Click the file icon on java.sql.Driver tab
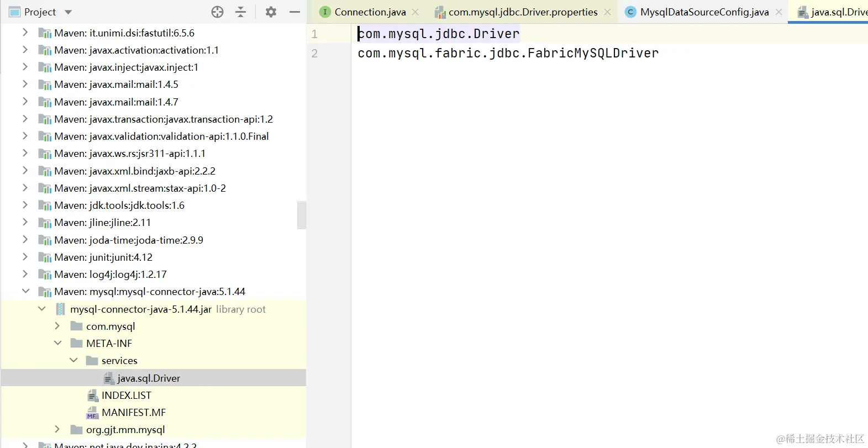 [x=803, y=12]
